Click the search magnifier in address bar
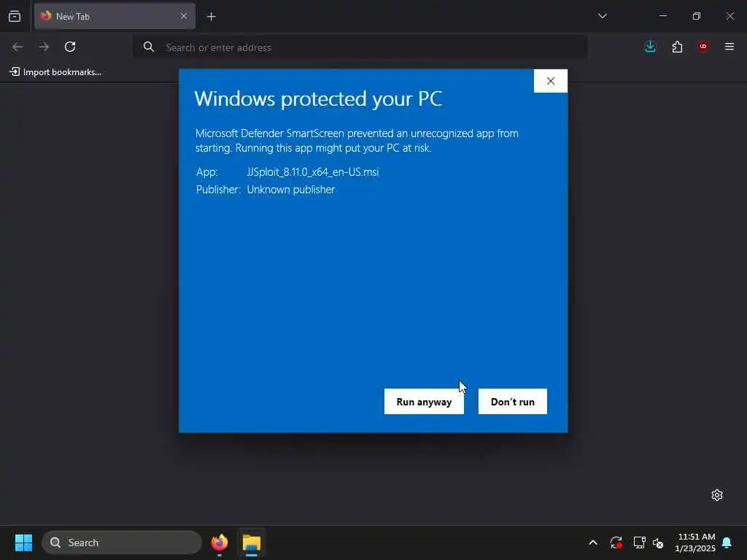Viewport: 747px width, 560px height. click(x=149, y=47)
